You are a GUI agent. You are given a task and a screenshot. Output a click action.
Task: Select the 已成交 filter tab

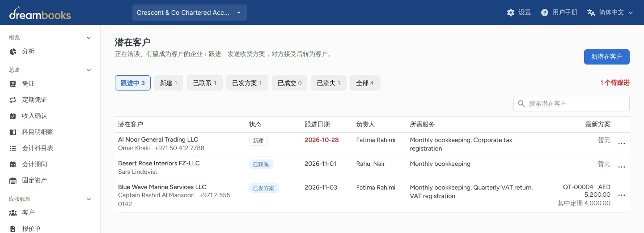289,83
